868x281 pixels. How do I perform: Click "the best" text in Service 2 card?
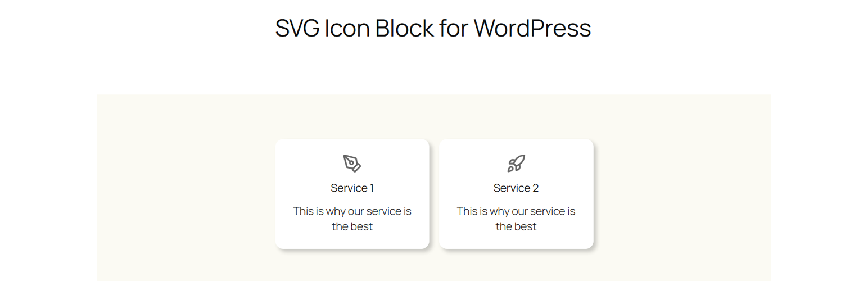point(516,226)
